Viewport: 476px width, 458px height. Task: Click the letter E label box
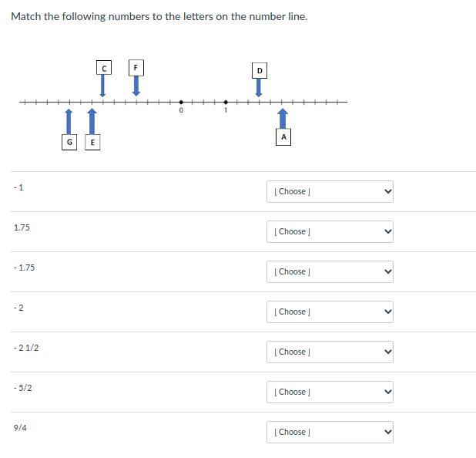(92, 142)
